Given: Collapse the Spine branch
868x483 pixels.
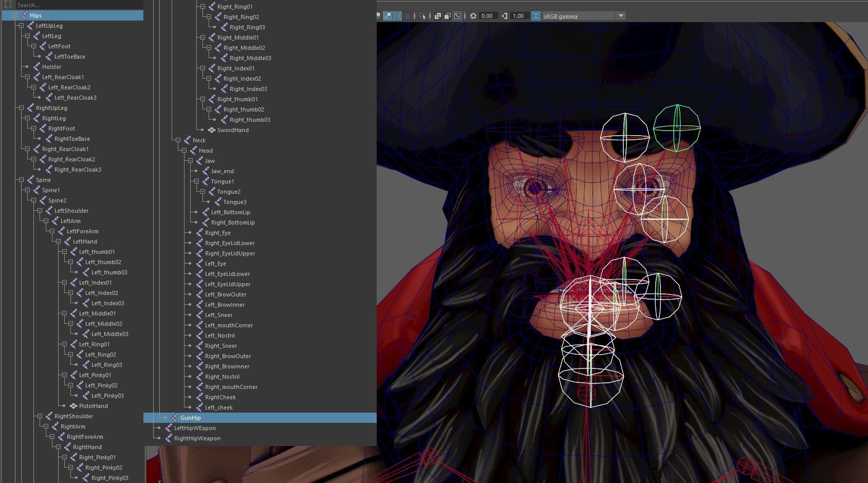Looking at the screenshot, I should point(21,180).
